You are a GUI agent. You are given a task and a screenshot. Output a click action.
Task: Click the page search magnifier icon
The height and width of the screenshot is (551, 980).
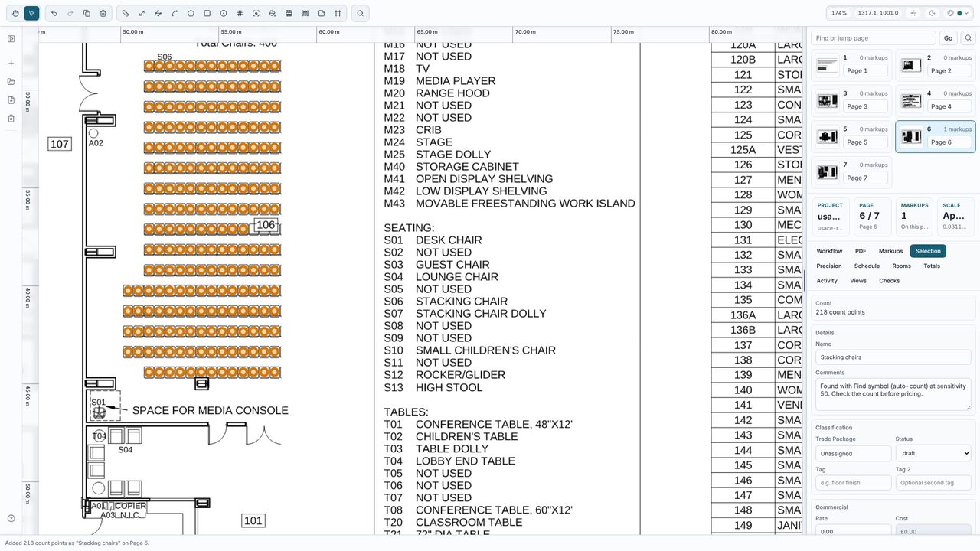point(969,38)
